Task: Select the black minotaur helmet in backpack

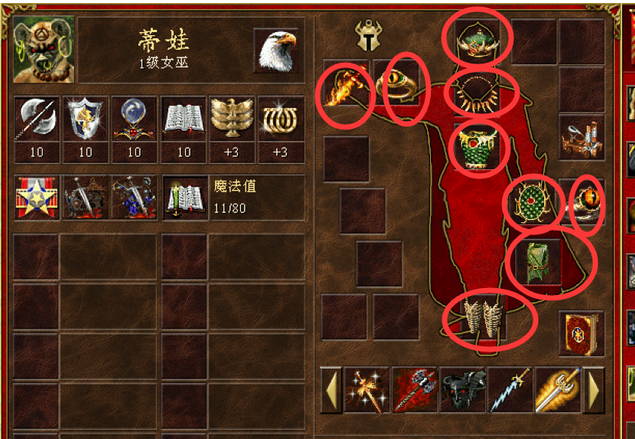Action: click(x=462, y=390)
